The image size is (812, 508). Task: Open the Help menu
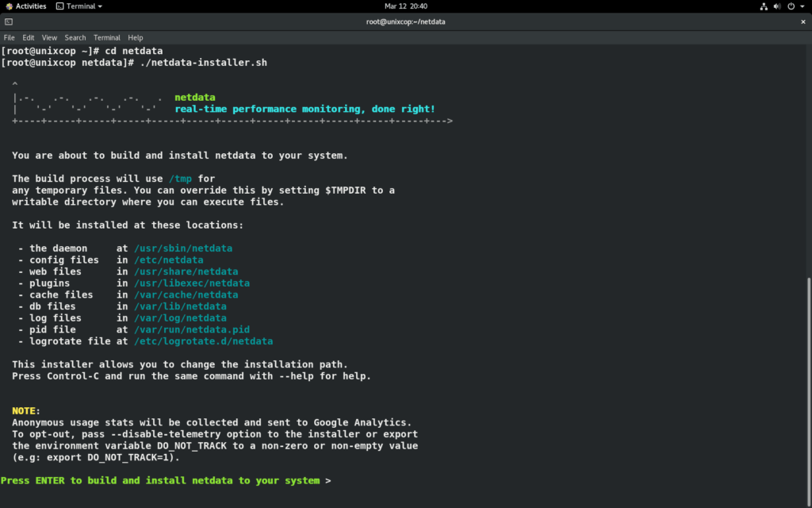(x=135, y=38)
